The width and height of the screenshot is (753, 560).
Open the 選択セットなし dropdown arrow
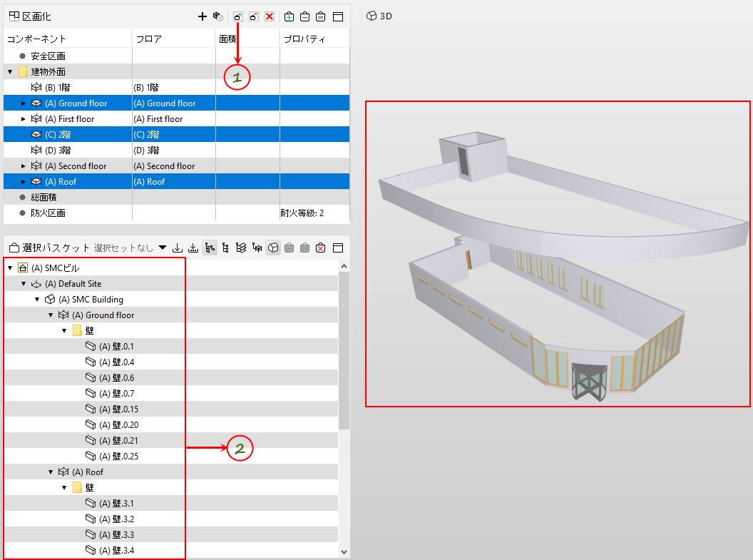coord(163,248)
